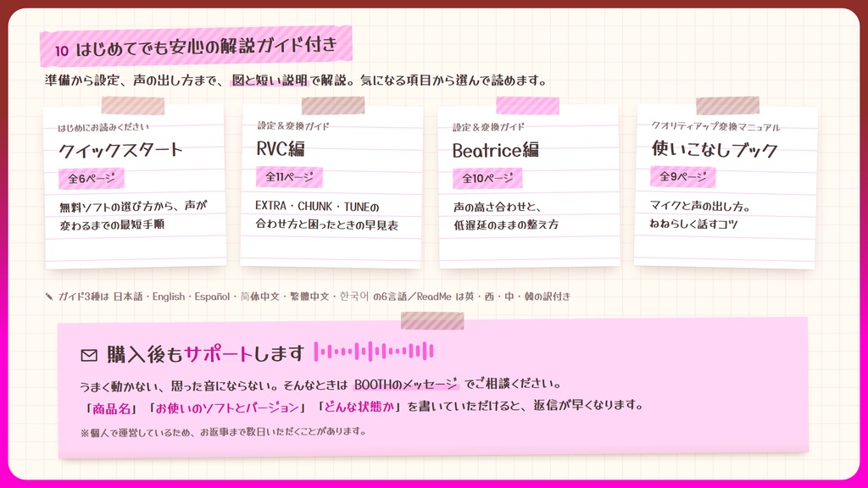This screenshot has width=868, height=488.
Task: Click the pink 「どんな状態か」 text
Action: 359,407
